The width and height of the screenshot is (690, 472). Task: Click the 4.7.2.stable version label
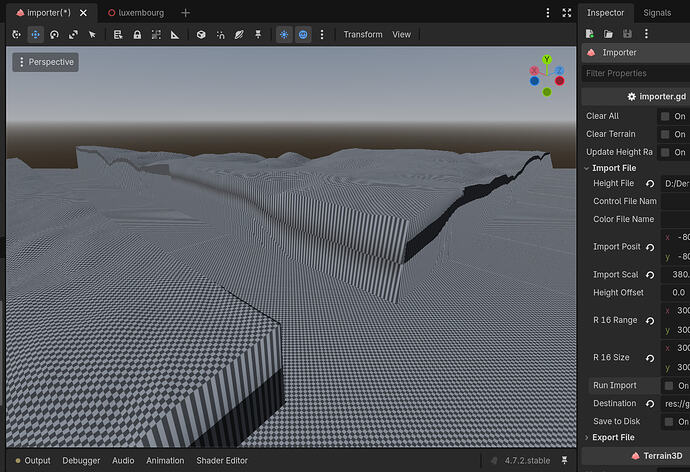(x=527, y=461)
